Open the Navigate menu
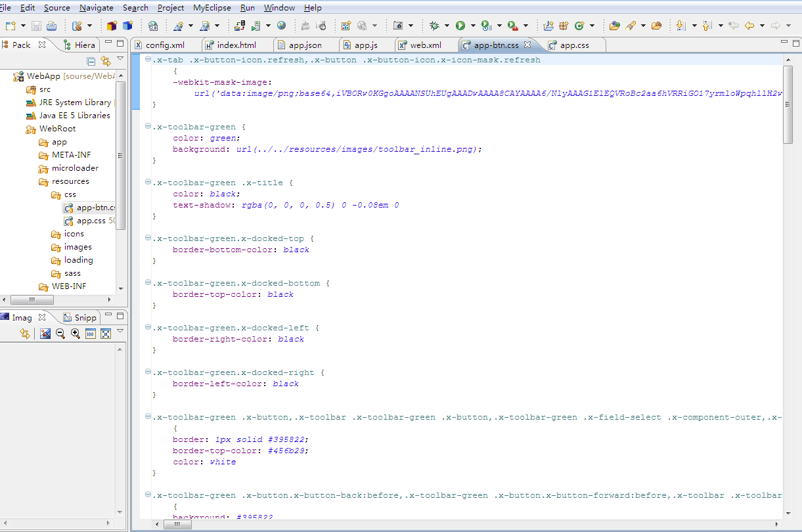 click(x=96, y=8)
